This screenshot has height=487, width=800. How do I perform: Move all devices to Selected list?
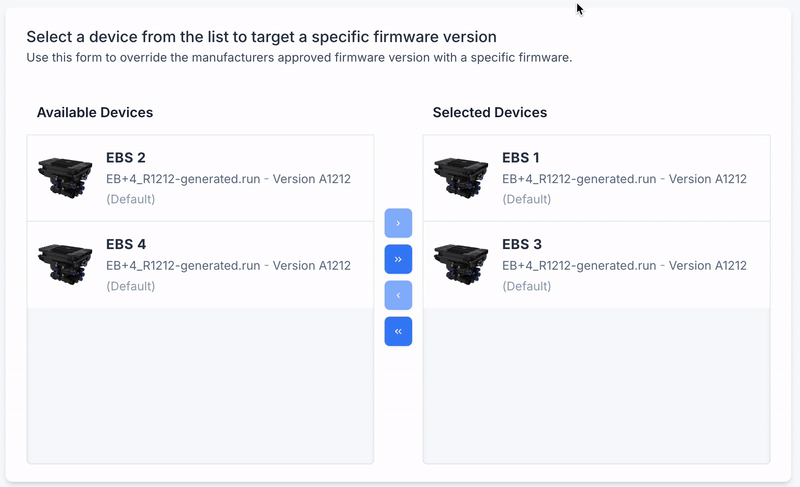398,259
